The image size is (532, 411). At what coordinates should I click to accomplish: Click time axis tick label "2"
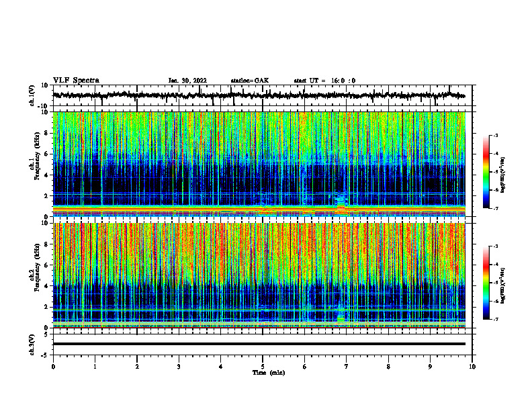pos(137,367)
